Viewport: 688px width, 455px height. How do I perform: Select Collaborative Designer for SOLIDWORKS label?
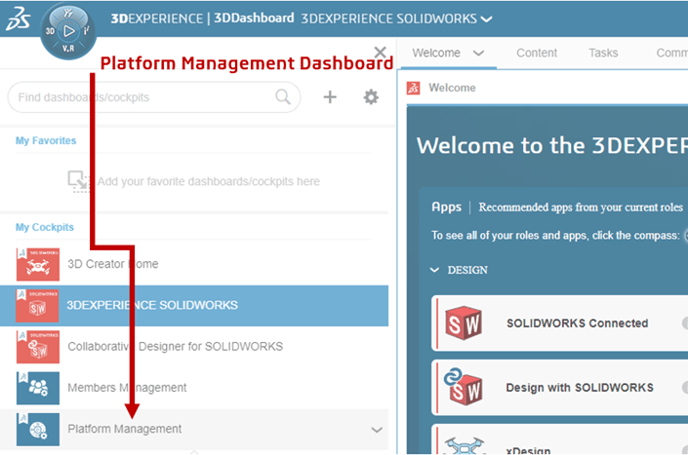[175, 347]
